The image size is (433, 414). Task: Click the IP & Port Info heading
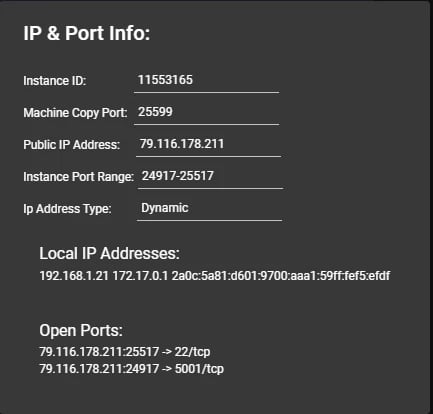click(x=87, y=33)
